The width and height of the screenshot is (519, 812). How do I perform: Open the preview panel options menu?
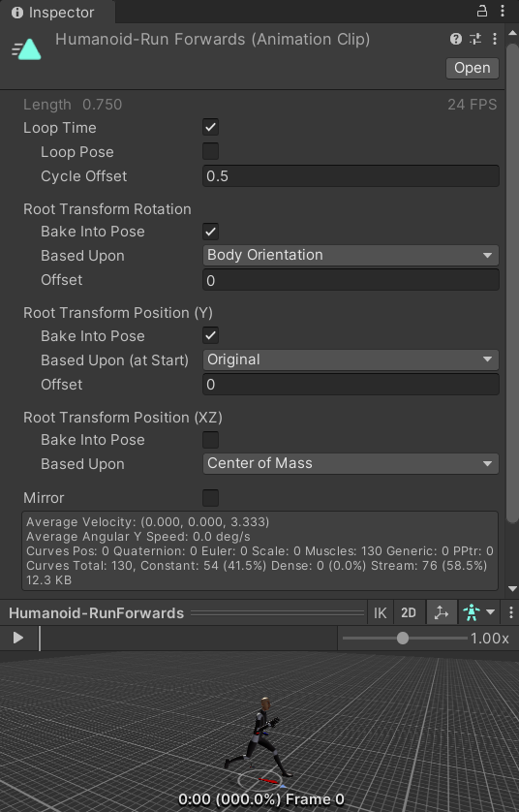511,613
